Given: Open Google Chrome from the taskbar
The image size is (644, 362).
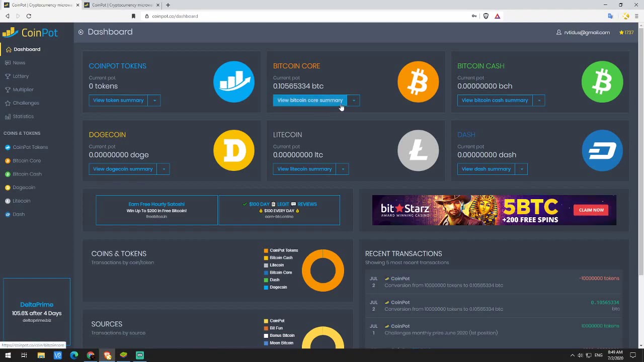Looking at the screenshot, I should 91,355.
